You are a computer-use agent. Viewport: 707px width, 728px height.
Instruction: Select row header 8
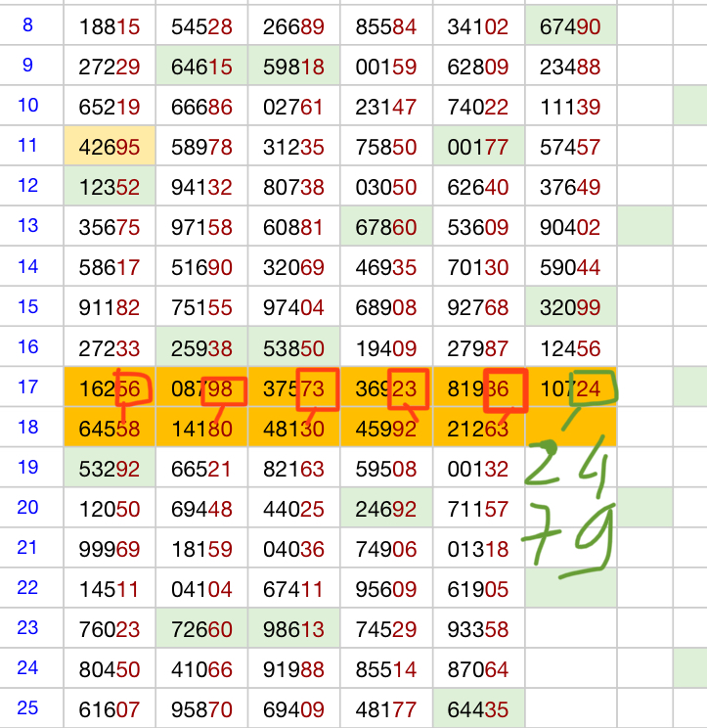pyautogui.click(x=27, y=25)
